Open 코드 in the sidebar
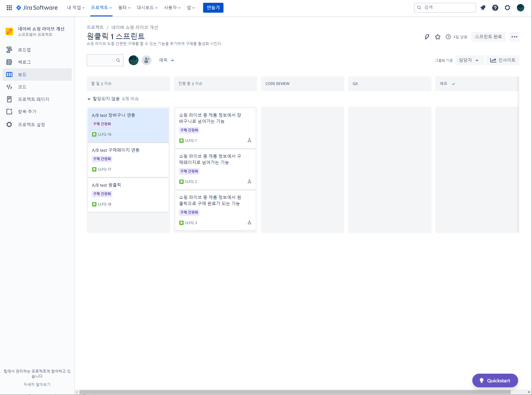 coord(37,87)
